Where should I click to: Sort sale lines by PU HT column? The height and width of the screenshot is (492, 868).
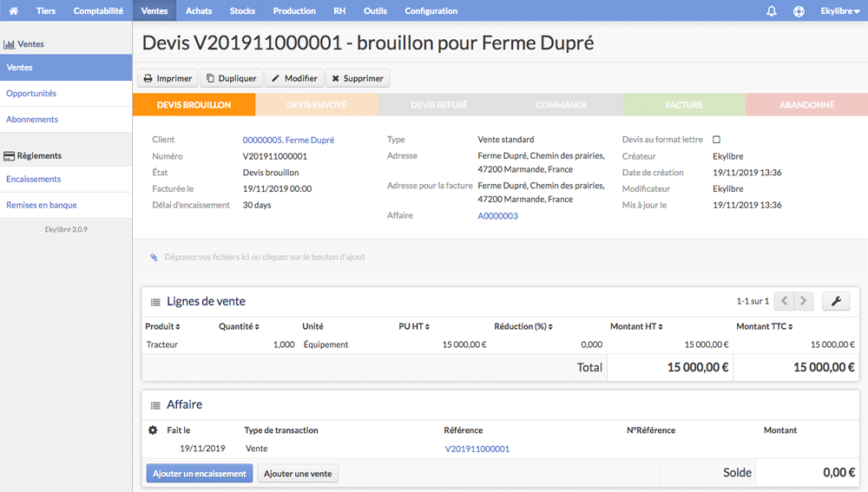(x=414, y=326)
